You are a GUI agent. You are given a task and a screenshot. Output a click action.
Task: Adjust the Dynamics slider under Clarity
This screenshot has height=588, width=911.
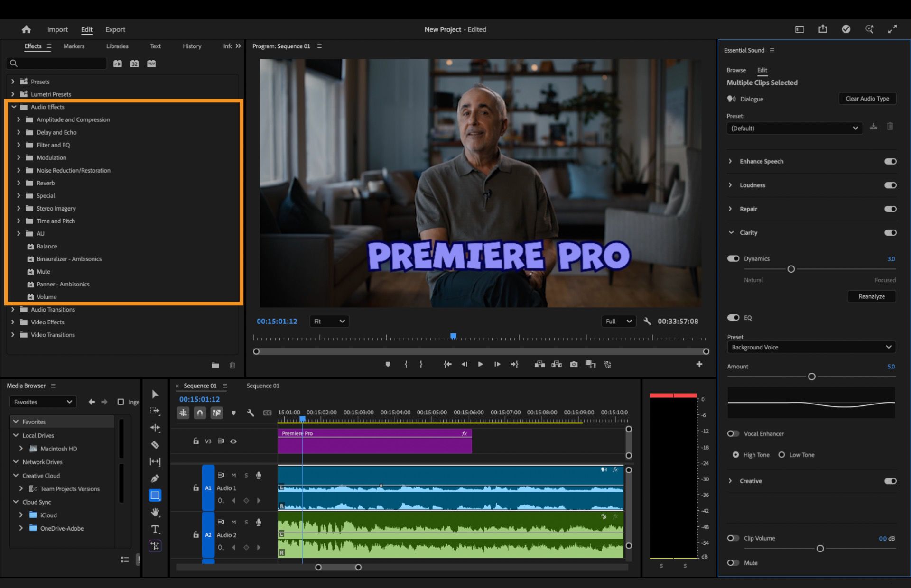click(791, 269)
